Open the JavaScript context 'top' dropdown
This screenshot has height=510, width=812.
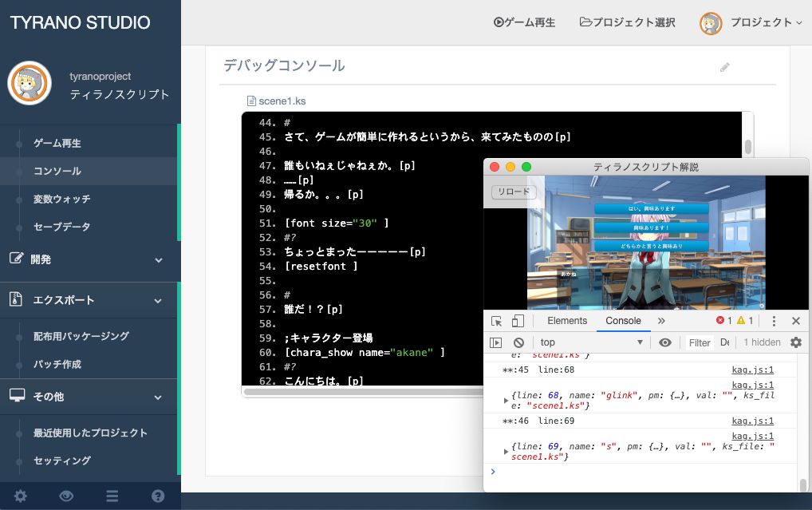(591, 342)
